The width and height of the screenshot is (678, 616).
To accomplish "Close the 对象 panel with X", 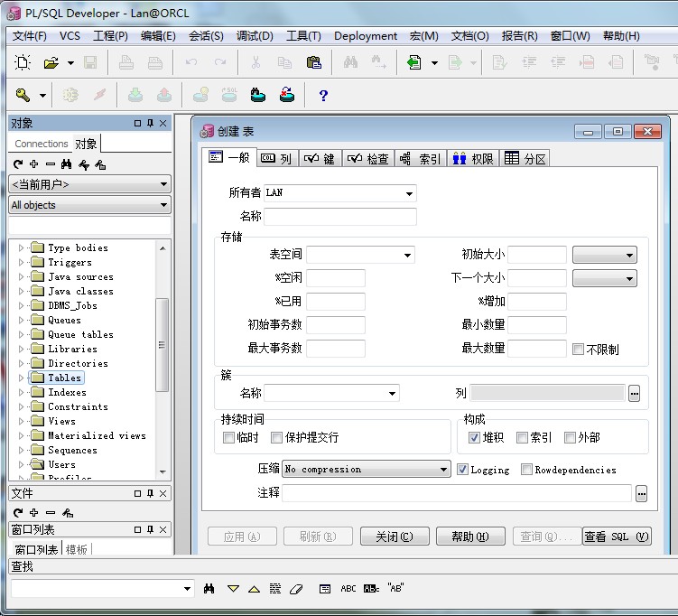I will (x=163, y=123).
